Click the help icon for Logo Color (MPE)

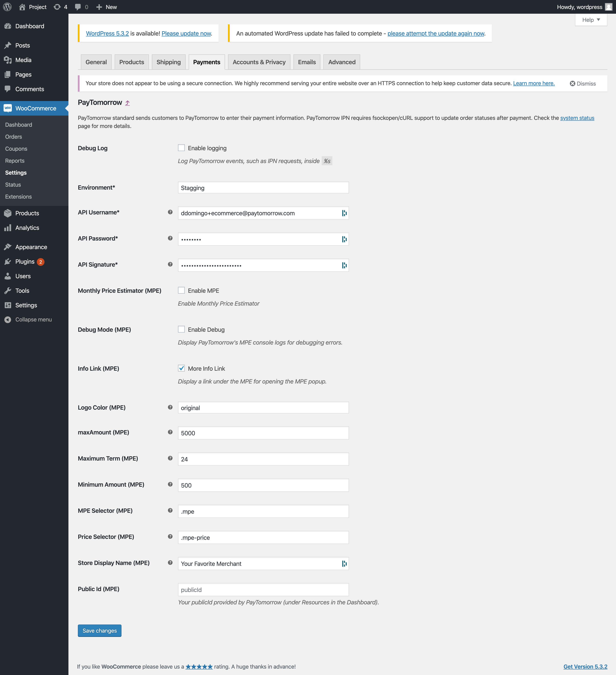(170, 407)
